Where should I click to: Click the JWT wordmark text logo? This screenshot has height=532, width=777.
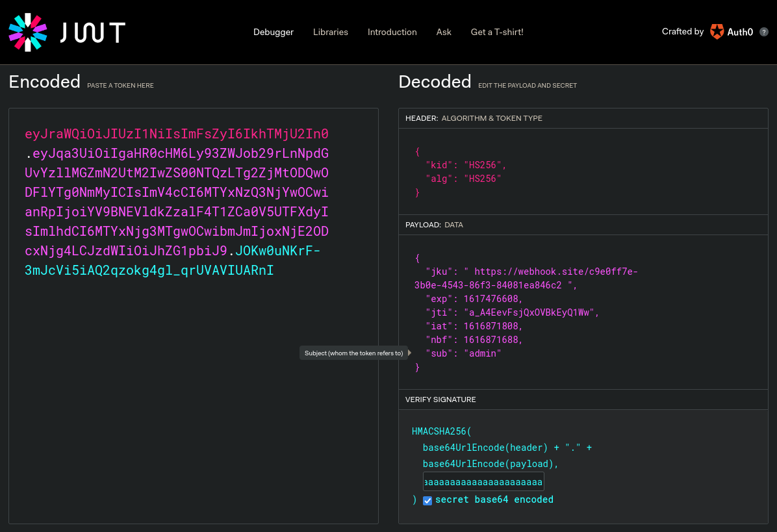tap(92, 32)
